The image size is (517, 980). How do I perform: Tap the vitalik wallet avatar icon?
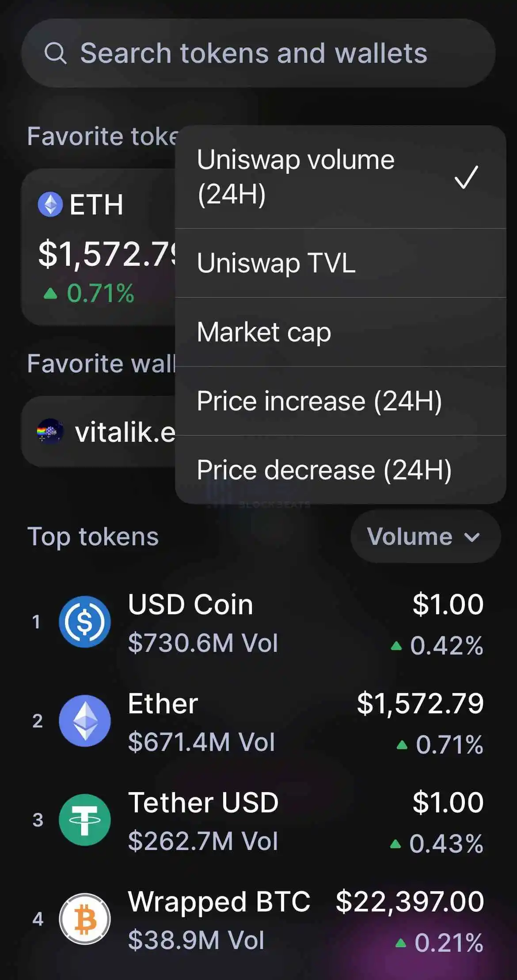click(50, 431)
